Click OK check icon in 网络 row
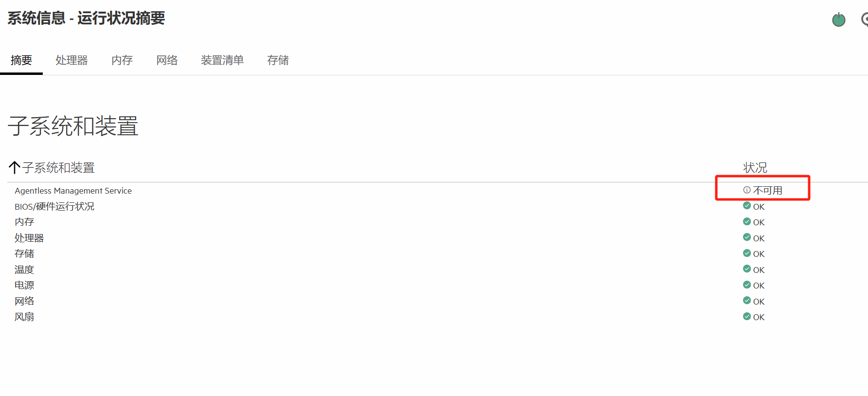The width and height of the screenshot is (868, 396). click(747, 301)
